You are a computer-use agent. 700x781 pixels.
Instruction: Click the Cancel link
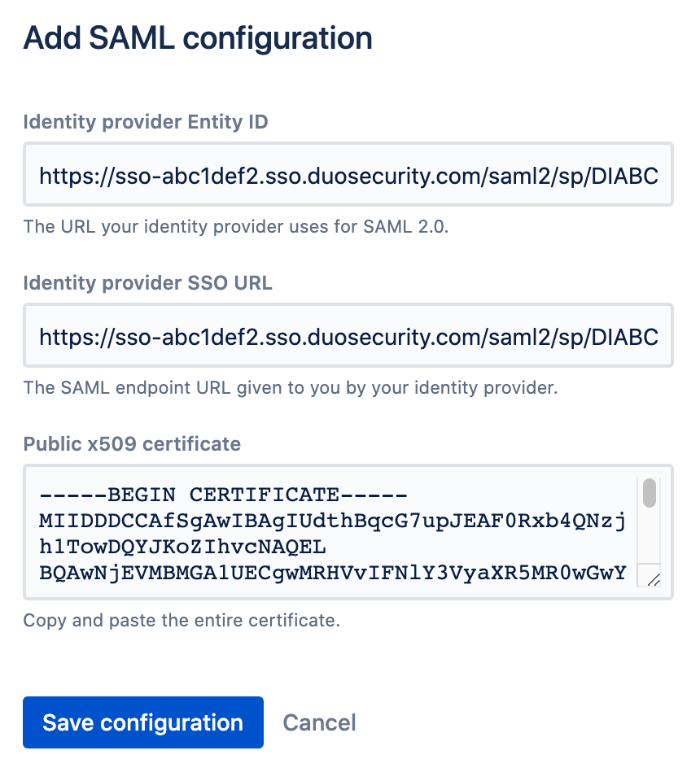click(x=319, y=722)
